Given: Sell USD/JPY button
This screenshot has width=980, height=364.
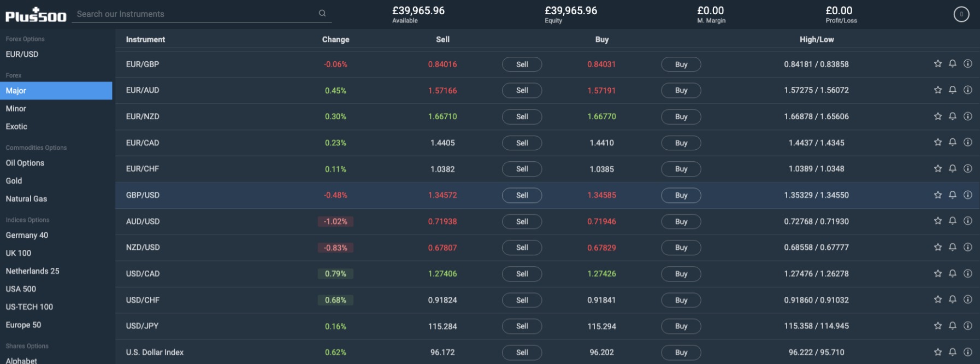Looking at the screenshot, I should 522,326.
